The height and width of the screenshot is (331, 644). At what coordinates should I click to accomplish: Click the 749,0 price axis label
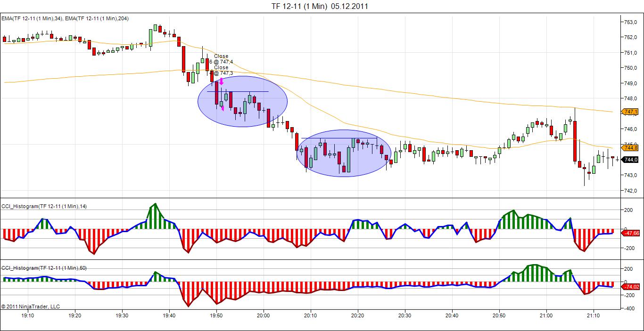click(x=631, y=83)
